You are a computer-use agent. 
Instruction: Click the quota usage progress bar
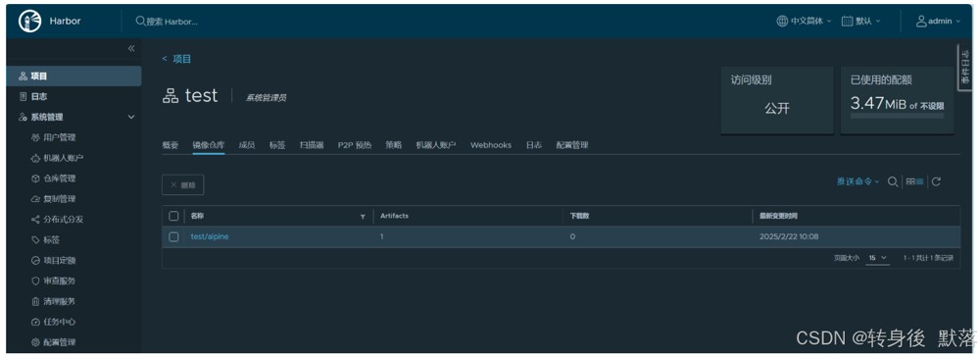(x=897, y=116)
